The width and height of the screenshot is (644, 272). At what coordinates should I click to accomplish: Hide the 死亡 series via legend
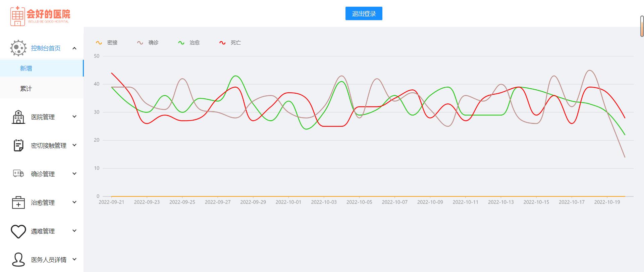pyautogui.click(x=230, y=43)
